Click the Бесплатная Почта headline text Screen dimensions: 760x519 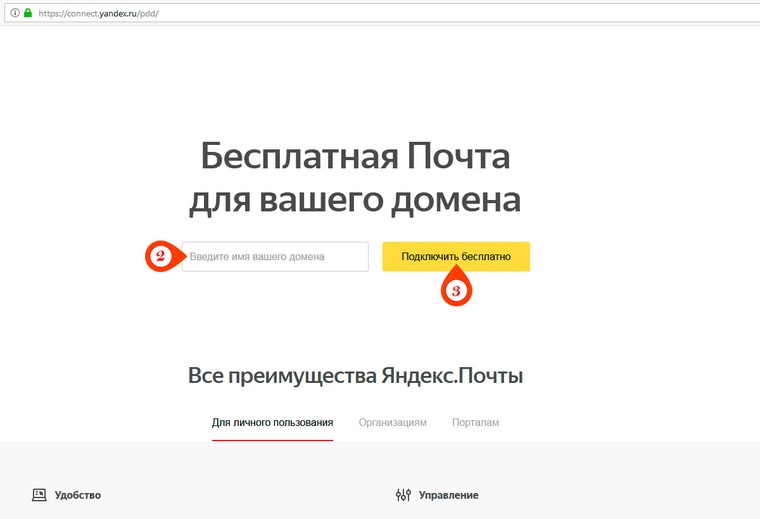coord(355,157)
